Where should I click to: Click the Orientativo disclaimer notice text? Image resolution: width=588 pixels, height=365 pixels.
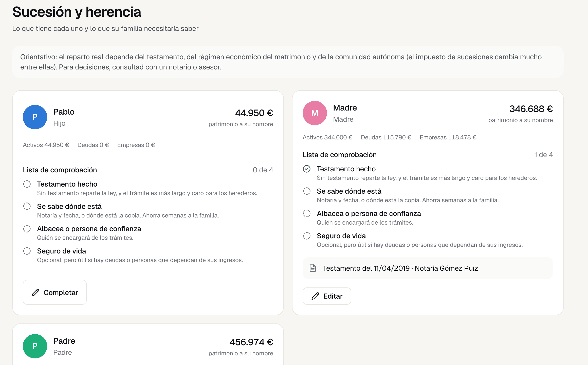281,62
